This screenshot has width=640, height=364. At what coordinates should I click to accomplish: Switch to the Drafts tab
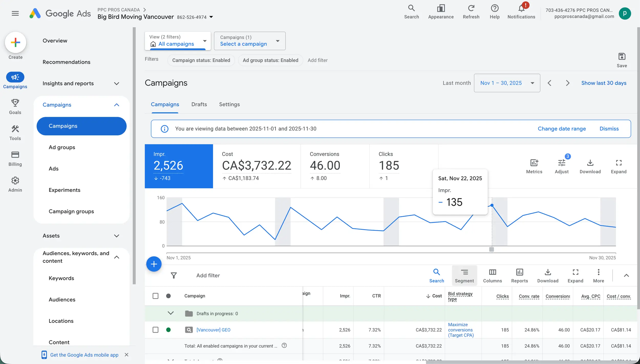click(199, 104)
